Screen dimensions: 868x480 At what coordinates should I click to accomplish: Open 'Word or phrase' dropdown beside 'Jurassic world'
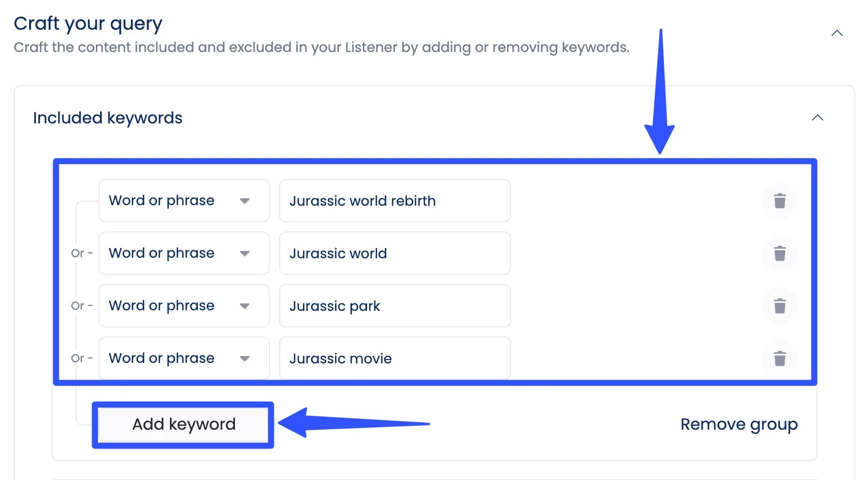[184, 253]
